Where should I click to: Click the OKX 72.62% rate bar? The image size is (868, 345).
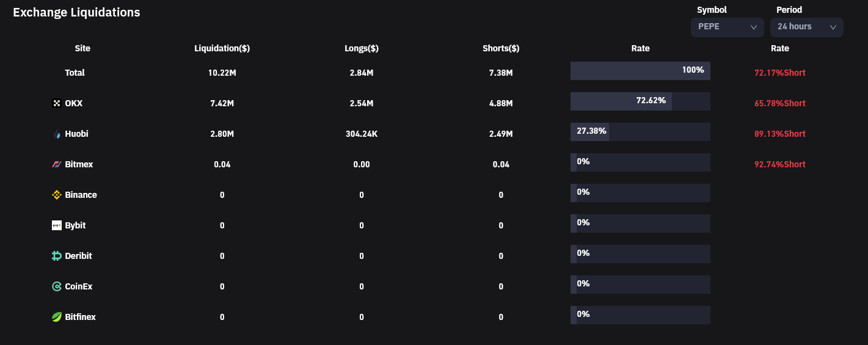[x=640, y=101]
